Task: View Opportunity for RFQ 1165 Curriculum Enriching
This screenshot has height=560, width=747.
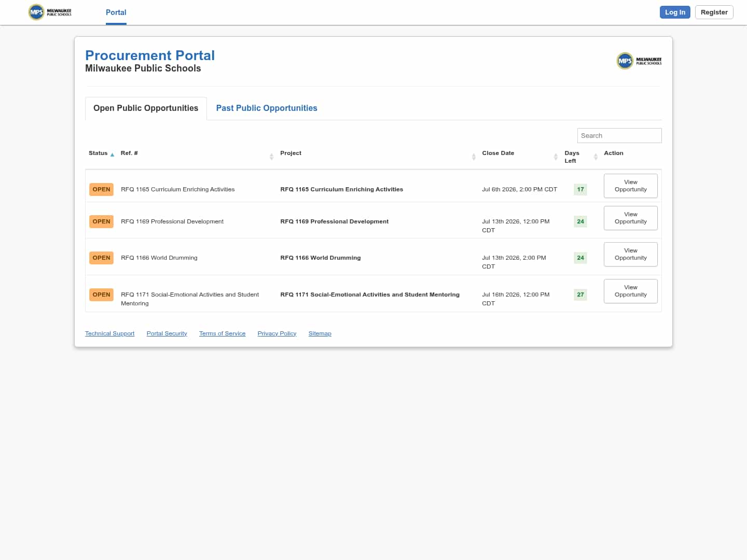Action: click(631, 186)
